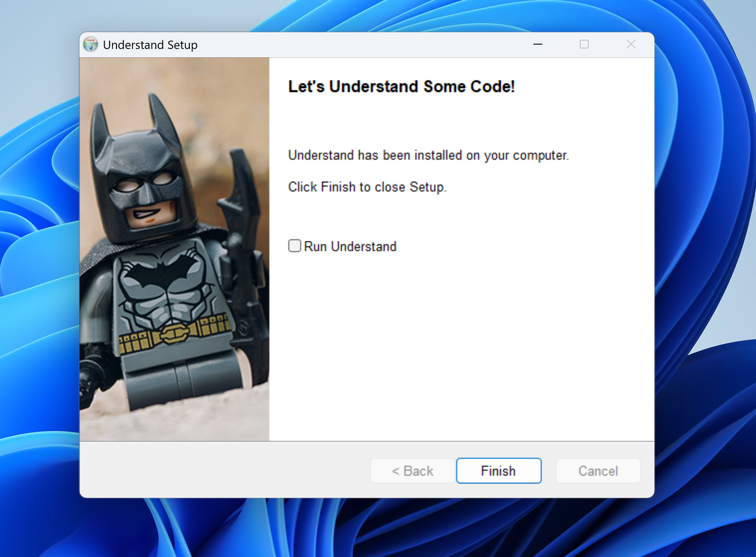Click Batman's yellow utility belt
This screenshot has width=756, height=557.
(174, 334)
